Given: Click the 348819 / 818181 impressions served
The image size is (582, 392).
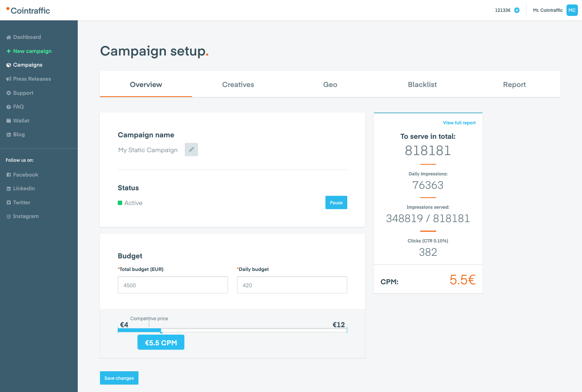Looking at the screenshot, I should (428, 218).
